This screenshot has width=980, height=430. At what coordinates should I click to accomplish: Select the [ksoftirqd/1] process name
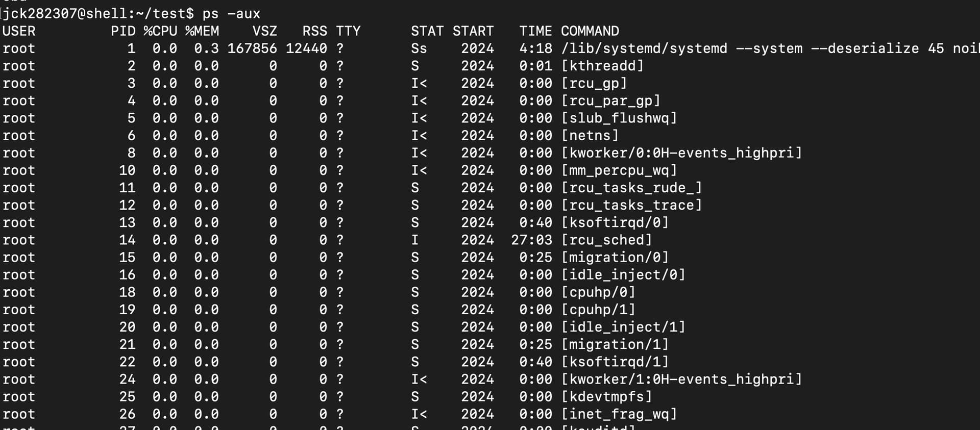[615, 362]
